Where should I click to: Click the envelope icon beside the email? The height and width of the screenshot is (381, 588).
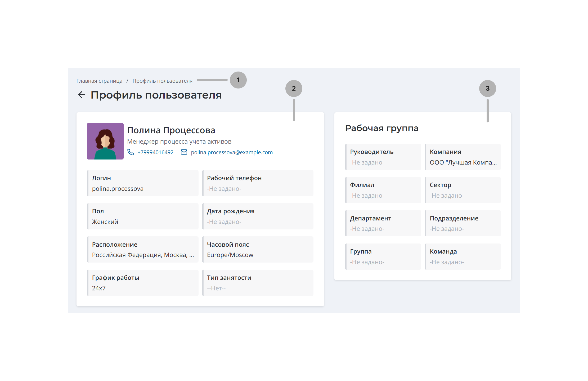[184, 152]
